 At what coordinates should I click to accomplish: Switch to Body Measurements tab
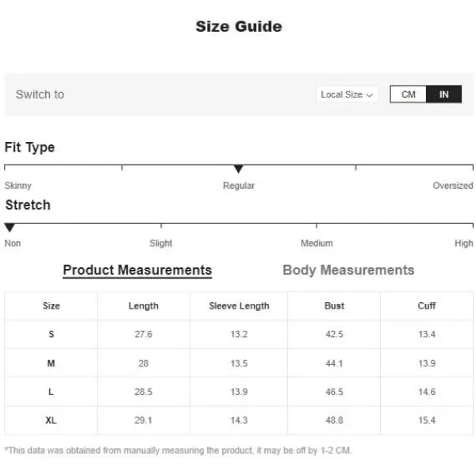click(348, 270)
